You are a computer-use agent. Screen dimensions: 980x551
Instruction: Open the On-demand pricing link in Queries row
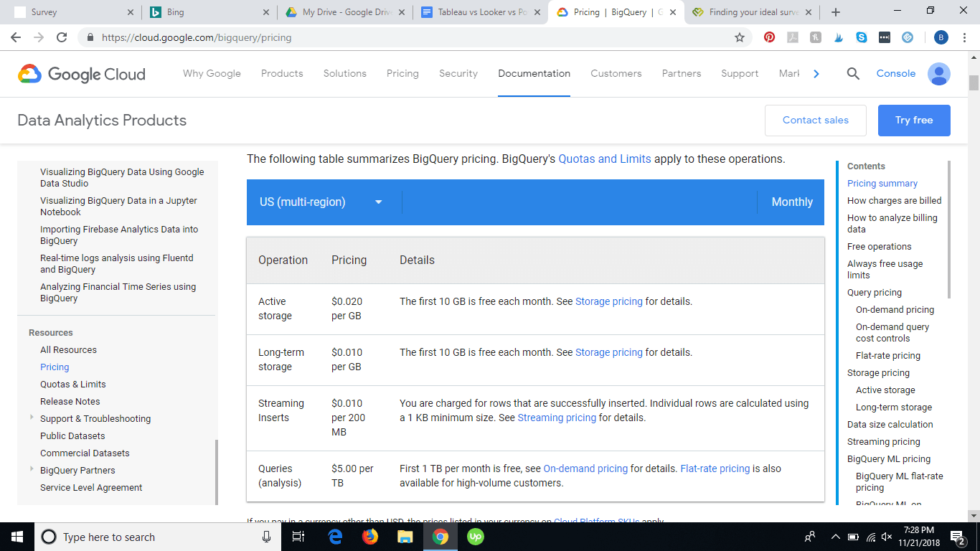tap(585, 468)
